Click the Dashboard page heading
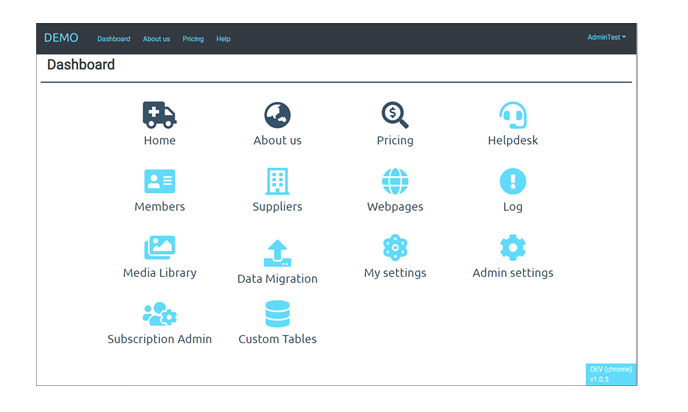Viewport: 688px width, 412px height. (81, 65)
